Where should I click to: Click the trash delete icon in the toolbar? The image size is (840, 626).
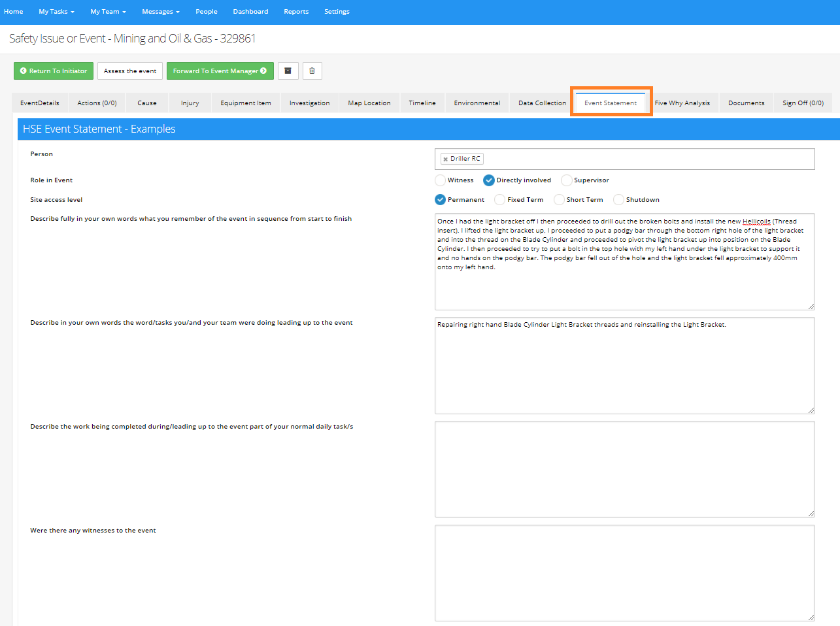(312, 71)
